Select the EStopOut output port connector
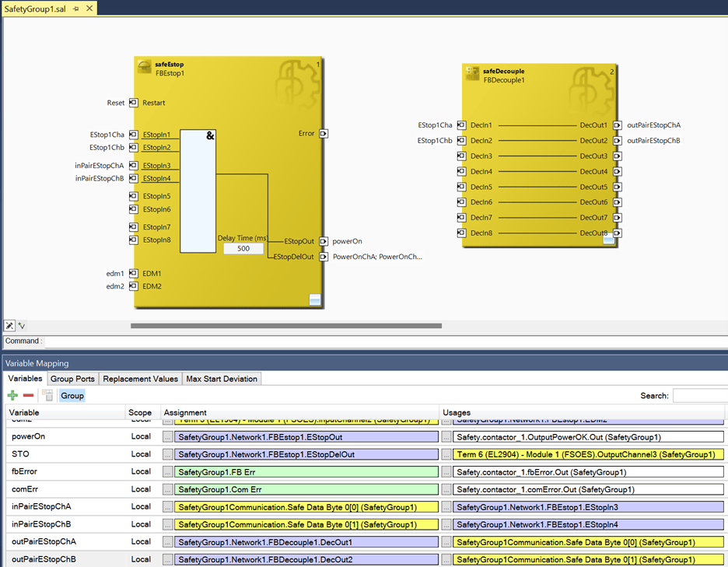This screenshot has height=567, width=728. (324, 241)
